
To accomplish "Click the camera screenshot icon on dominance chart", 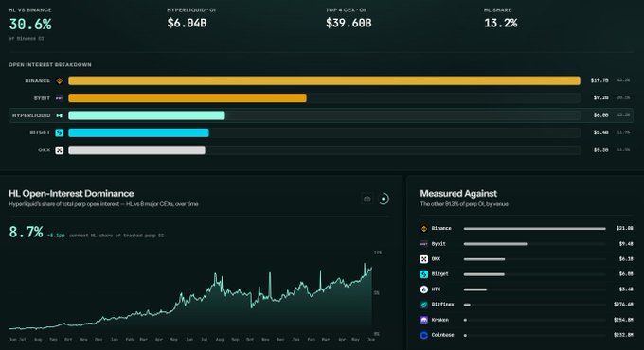I will [x=367, y=199].
